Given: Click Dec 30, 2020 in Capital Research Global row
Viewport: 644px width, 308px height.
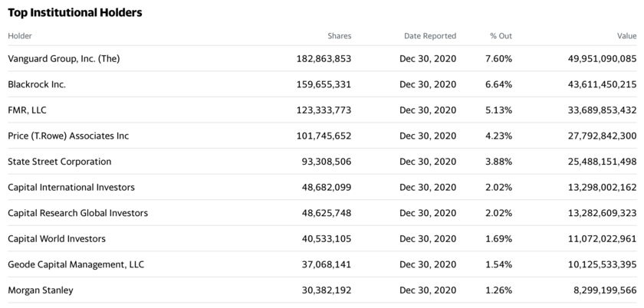Looking at the screenshot, I should tap(428, 213).
